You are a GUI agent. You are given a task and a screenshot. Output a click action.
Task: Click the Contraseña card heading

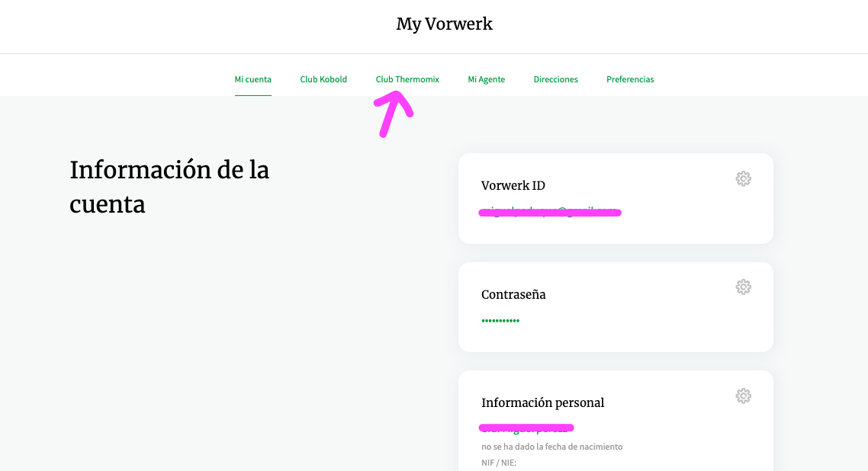[513, 294]
